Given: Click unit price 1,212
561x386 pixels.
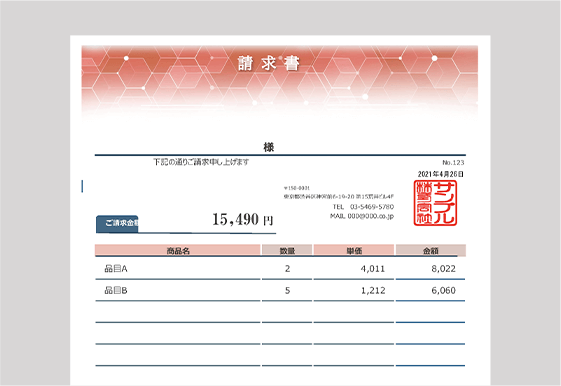Looking at the screenshot, I should [373, 290].
